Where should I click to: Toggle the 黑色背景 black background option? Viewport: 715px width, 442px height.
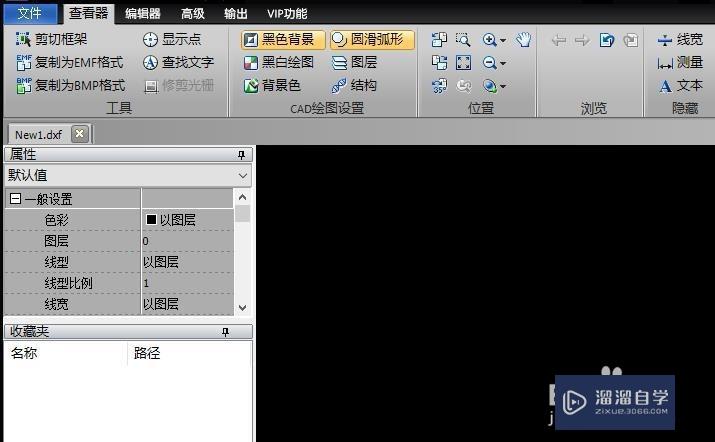283,40
